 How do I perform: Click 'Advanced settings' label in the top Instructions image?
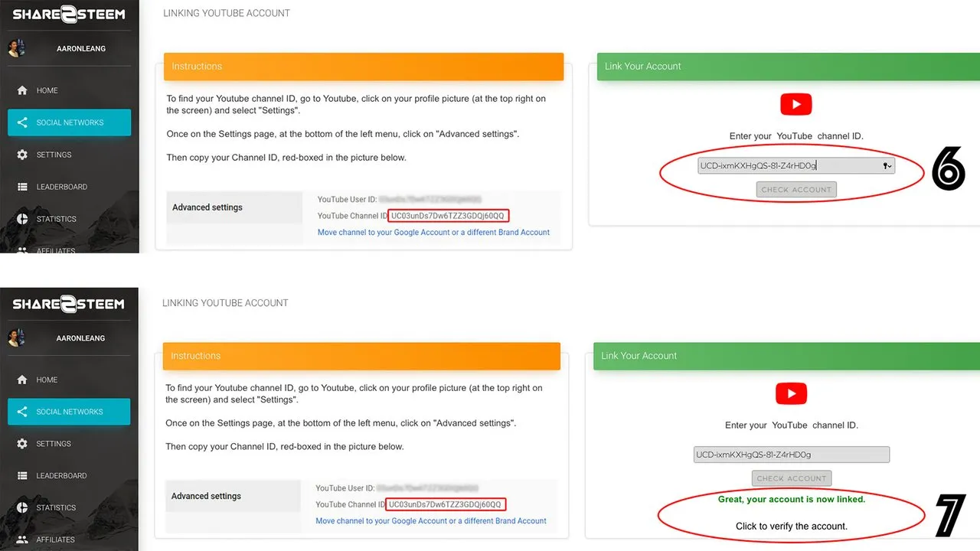tap(207, 207)
